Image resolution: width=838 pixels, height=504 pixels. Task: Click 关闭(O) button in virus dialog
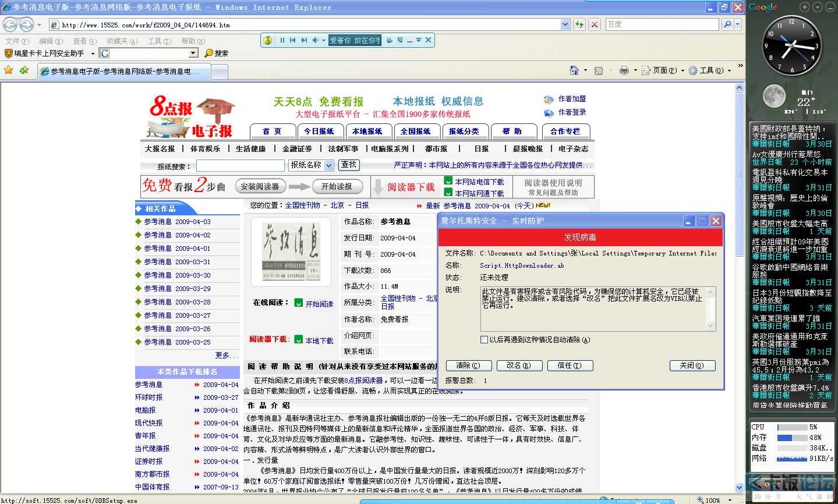click(692, 365)
